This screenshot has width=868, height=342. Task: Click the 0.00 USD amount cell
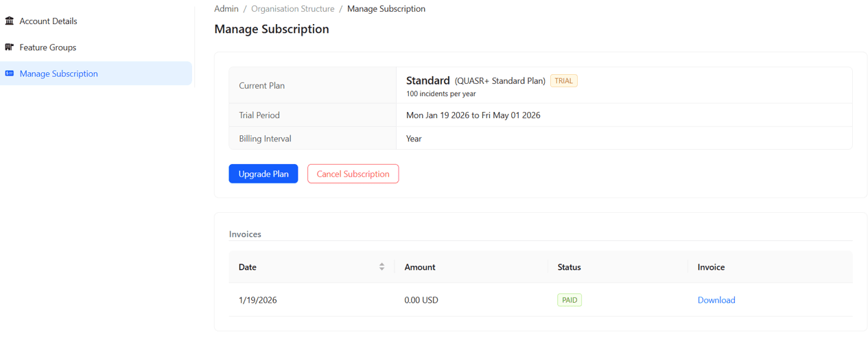click(421, 300)
